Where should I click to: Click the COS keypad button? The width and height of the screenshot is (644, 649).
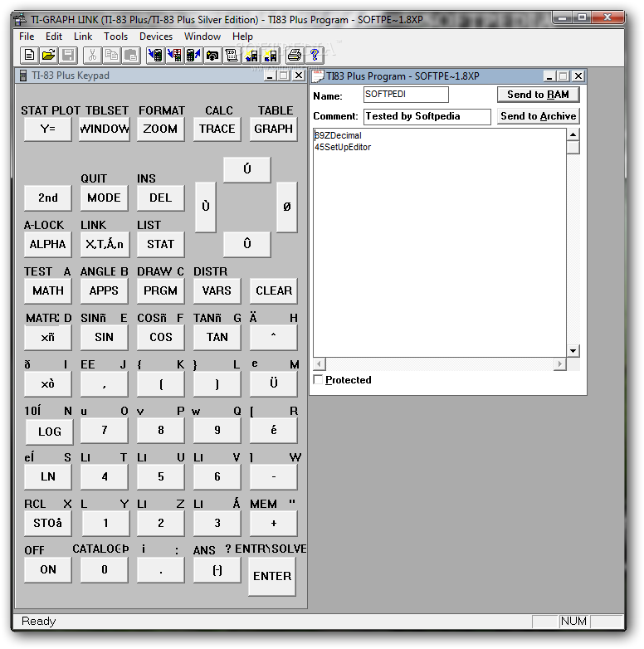[x=161, y=337]
